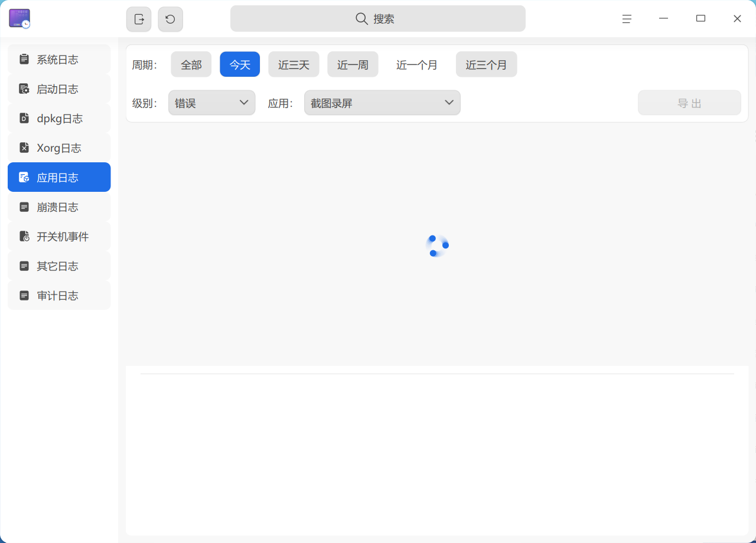Select the 近一周 period filter

[x=353, y=64]
